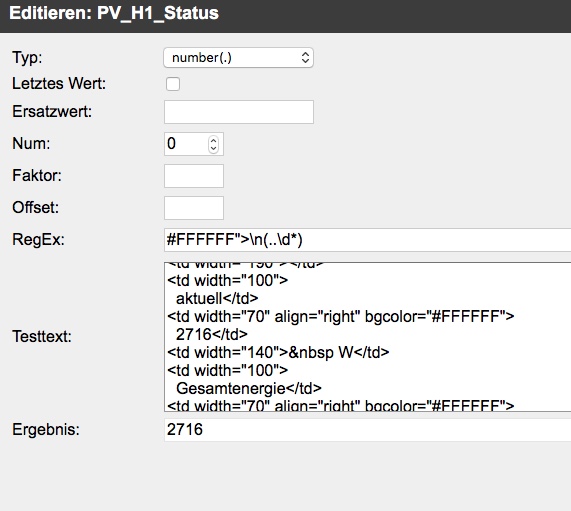
Task: Click the 'Editieren: PV_H1_Status' title
Action: (114, 13)
